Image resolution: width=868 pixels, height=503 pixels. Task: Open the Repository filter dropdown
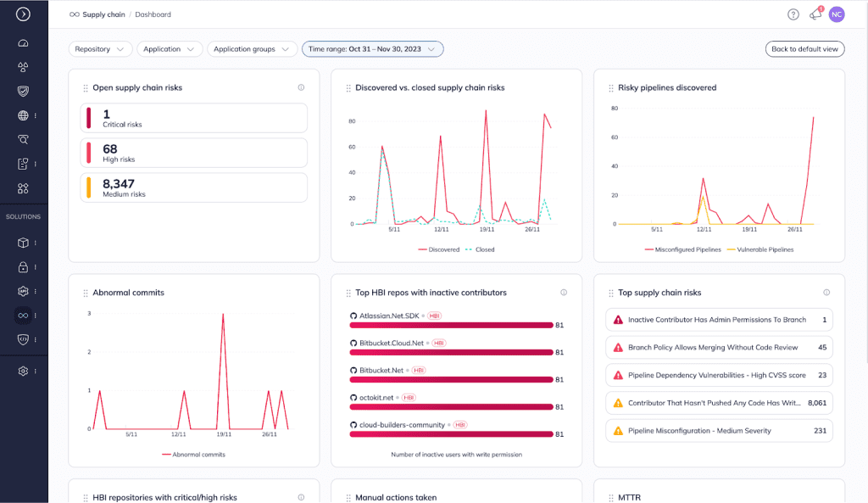click(100, 49)
